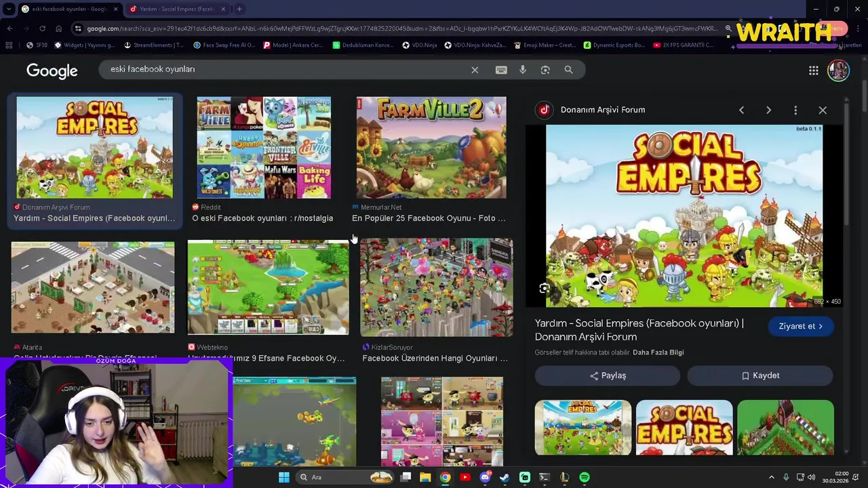This screenshot has width=868, height=488.
Task: Open the multi-panel cafe game thumbnail
Action: [x=442, y=422]
